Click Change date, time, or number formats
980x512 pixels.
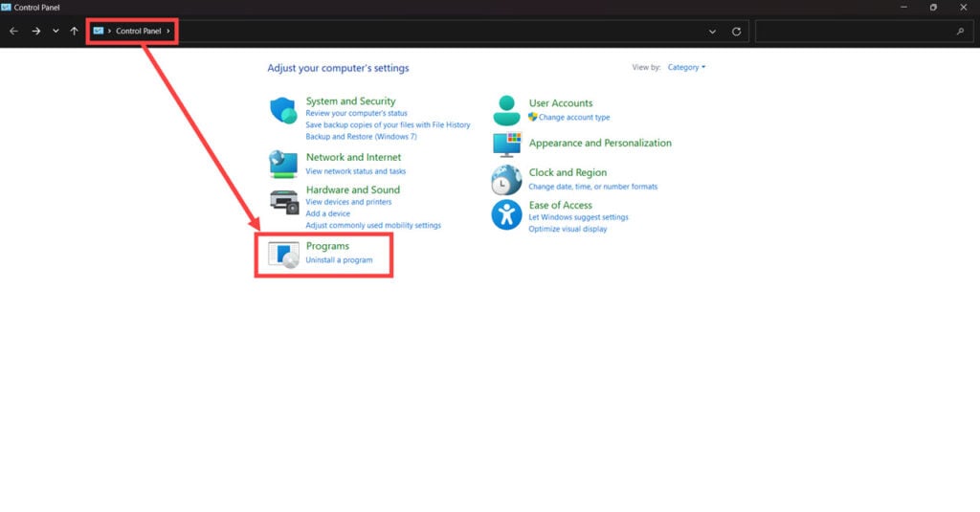click(592, 187)
